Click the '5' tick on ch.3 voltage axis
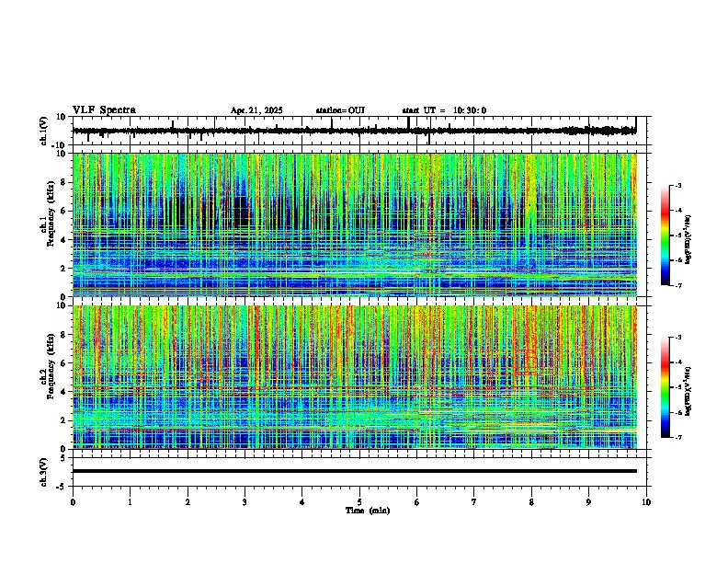 coord(64,458)
